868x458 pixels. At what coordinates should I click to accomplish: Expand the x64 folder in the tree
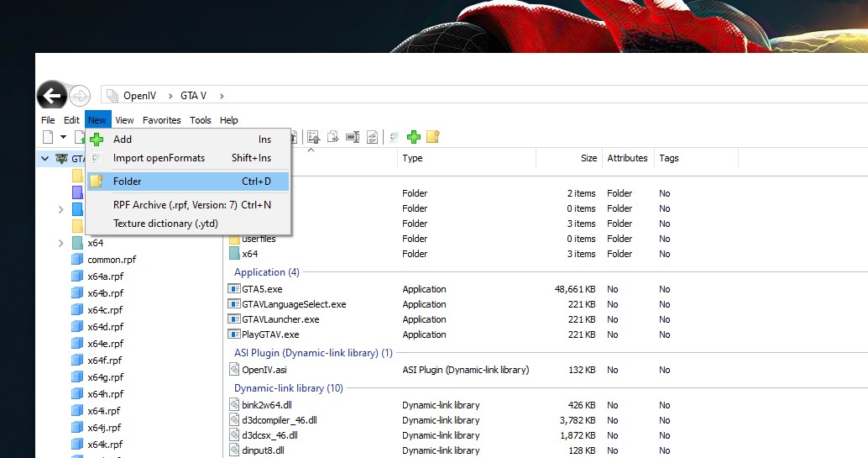tap(60, 243)
